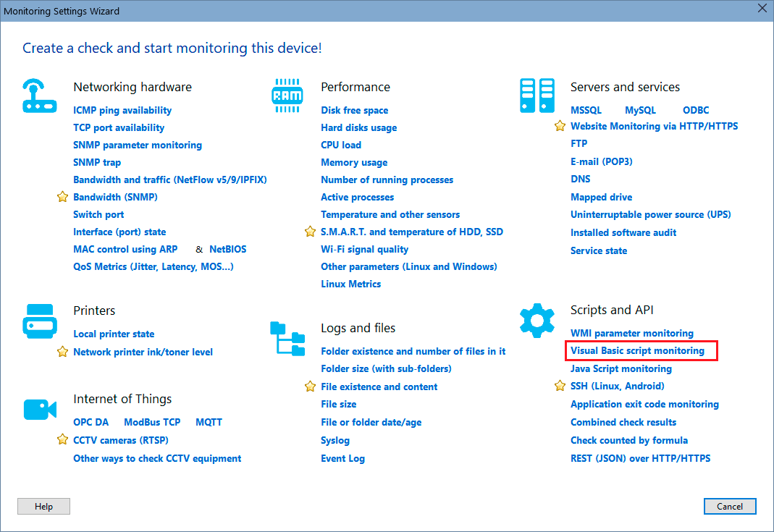Open the Mapped drive check
The image size is (774, 532).
[601, 197]
